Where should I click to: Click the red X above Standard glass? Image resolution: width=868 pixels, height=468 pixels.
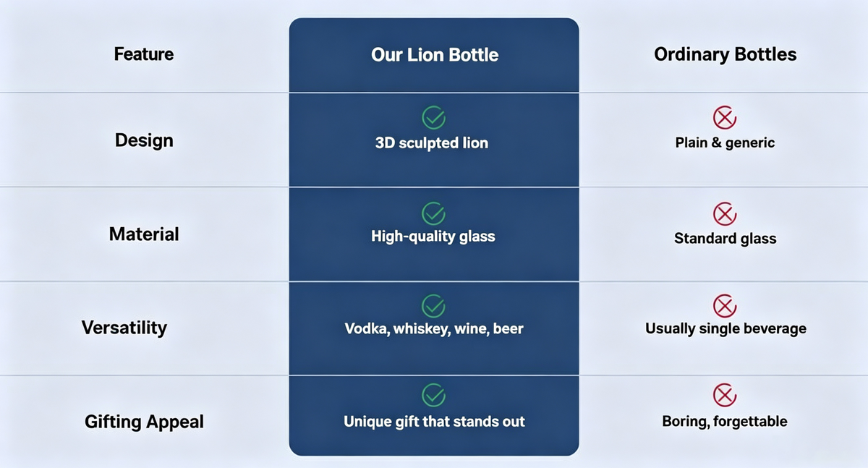(725, 213)
